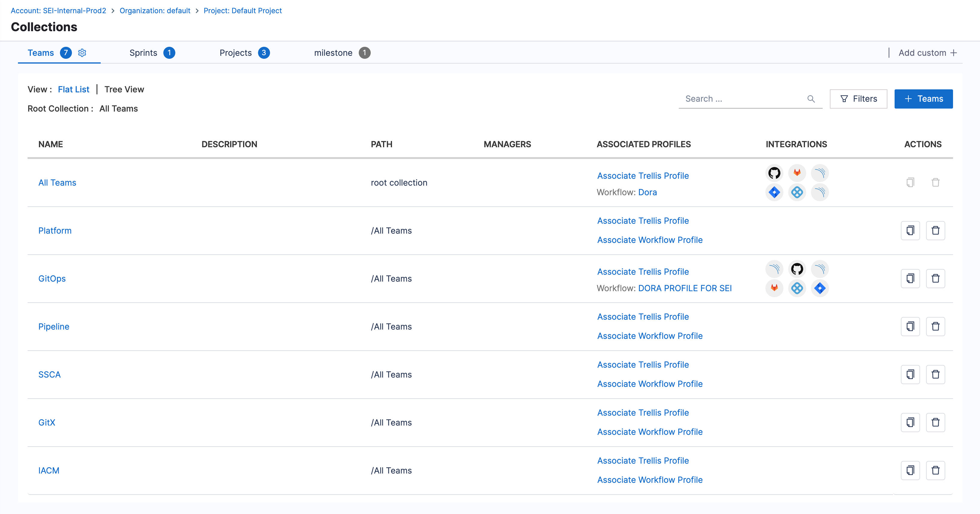Screen dimensions: 980x514
Task: Click the copy icon for the IACM row
Action: [910, 470]
